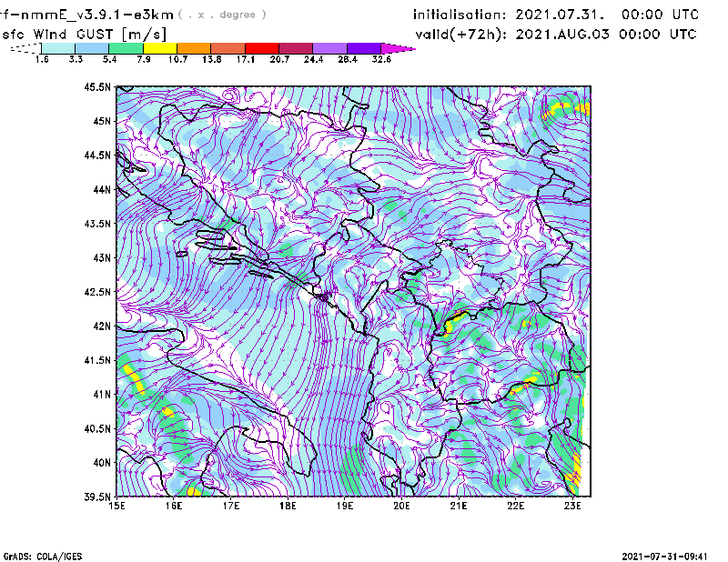Screen dimensions: 728x562
Task: Click the 21E longitude label
Action: click(x=459, y=506)
